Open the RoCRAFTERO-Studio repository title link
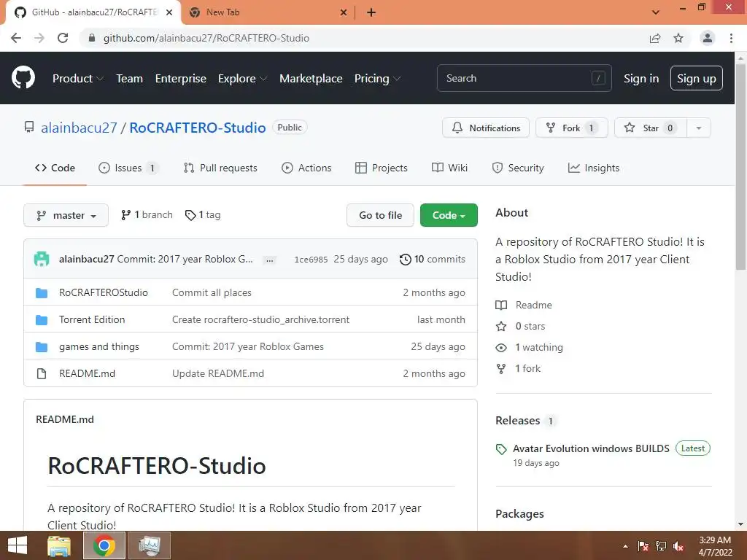This screenshot has height=560, width=747. 197,128
